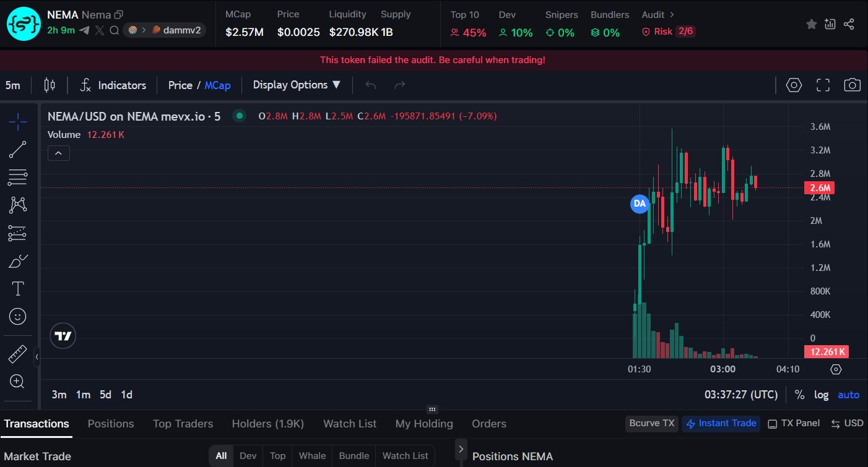868x467 pixels.
Task: Open the candlestick chart style menu
Action: pyautogui.click(x=50, y=85)
